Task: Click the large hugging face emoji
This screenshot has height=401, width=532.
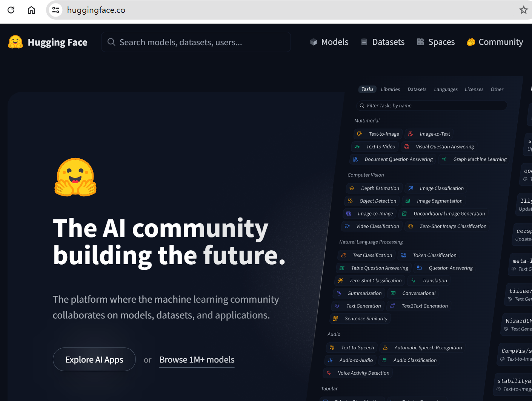Action: coord(75,177)
